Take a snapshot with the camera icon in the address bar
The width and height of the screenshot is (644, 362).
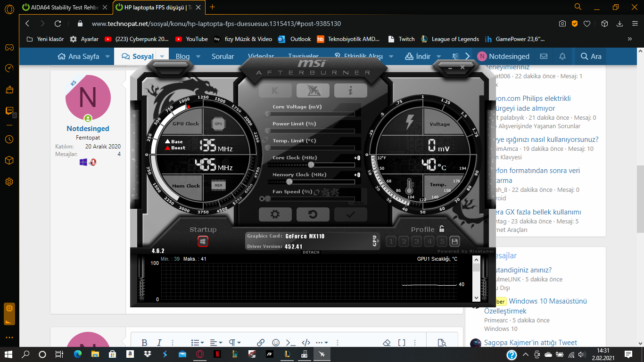click(x=562, y=24)
